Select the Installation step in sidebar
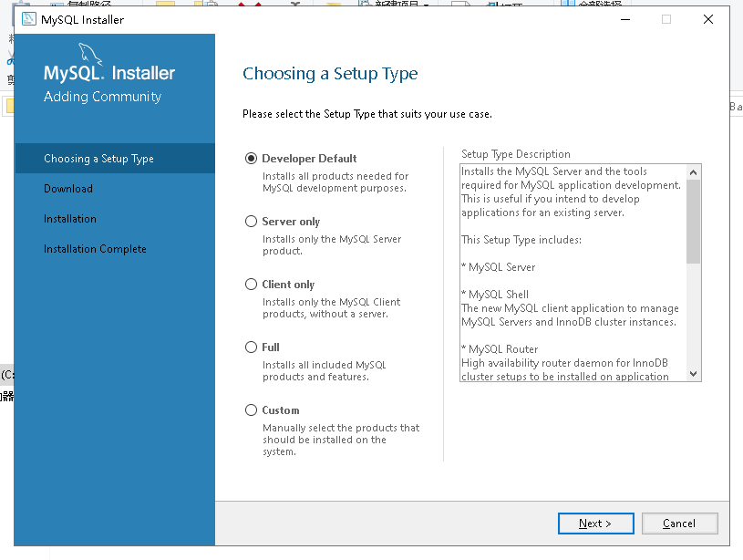The width and height of the screenshot is (743, 560). coord(70,219)
